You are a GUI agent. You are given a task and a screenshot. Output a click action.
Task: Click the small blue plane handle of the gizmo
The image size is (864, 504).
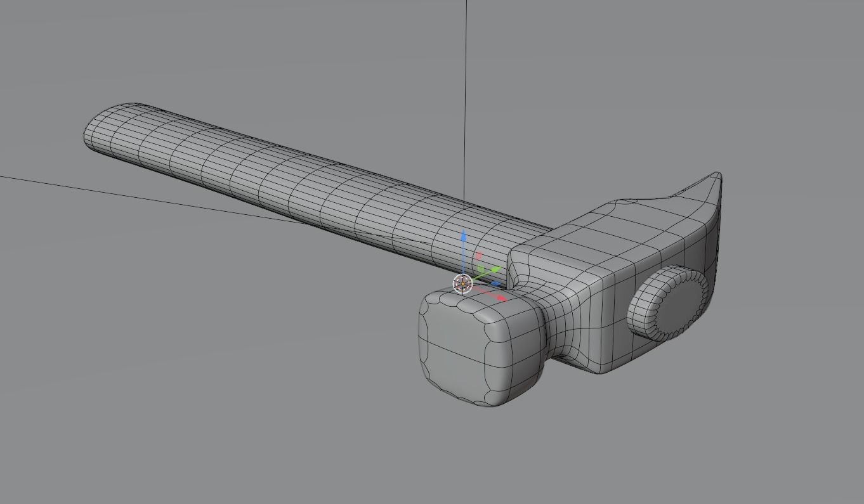click(495, 284)
